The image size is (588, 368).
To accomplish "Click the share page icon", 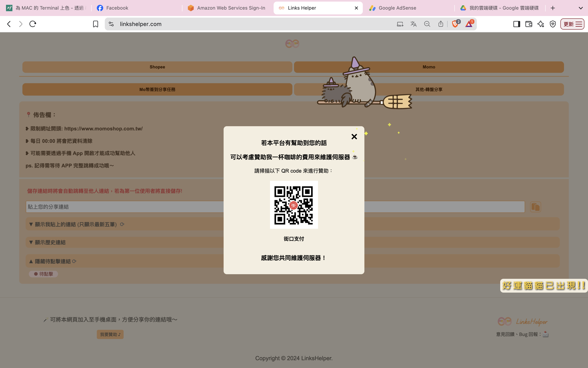I will 441,24.
